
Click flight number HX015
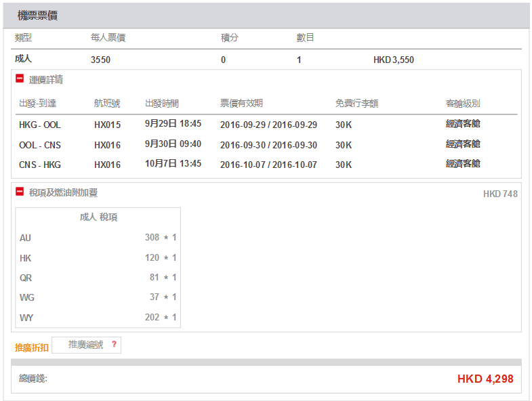(107, 125)
